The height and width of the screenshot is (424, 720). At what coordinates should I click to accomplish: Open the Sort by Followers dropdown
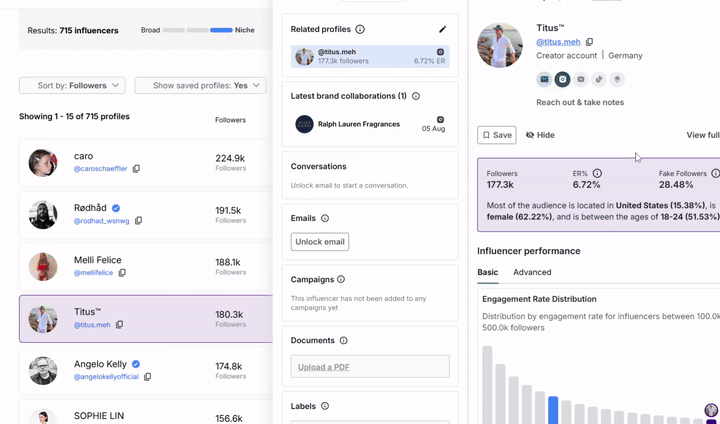point(72,85)
